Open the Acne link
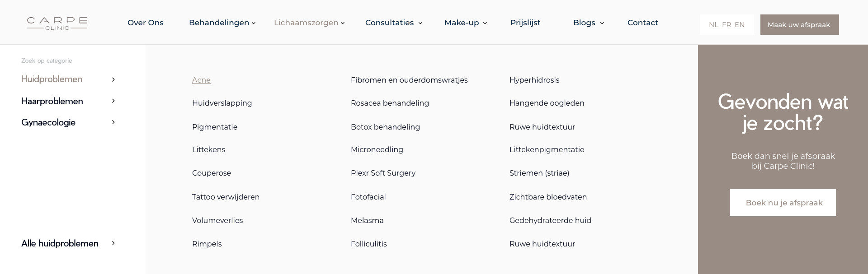Image resolution: width=868 pixels, height=274 pixels. (201, 80)
